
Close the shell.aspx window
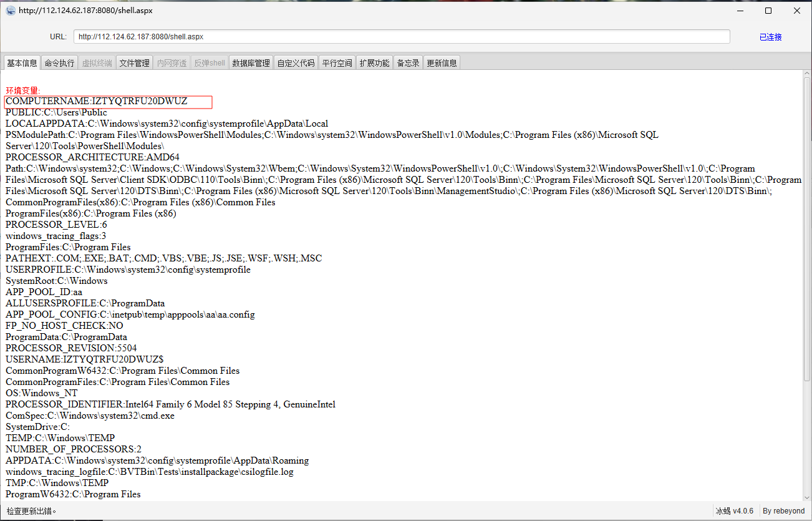click(x=797, y=11)
